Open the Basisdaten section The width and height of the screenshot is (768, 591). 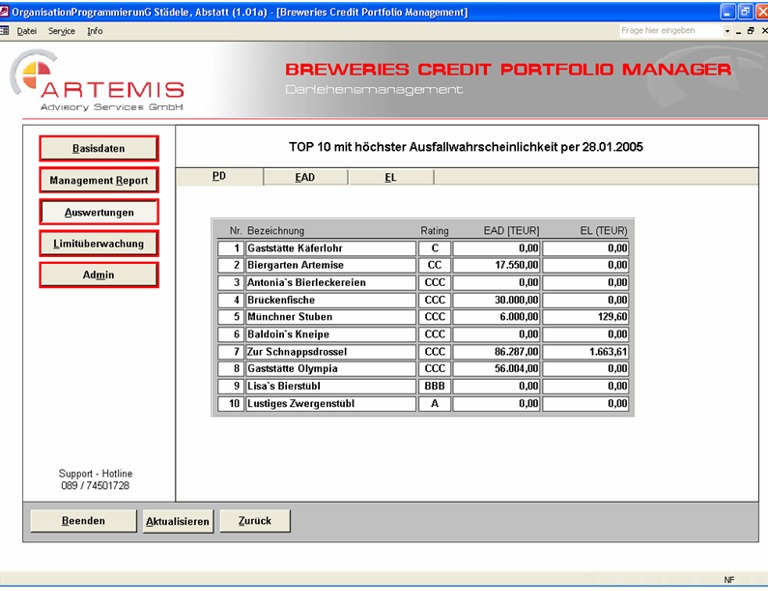pyautogui.click(x=99, y=148)
